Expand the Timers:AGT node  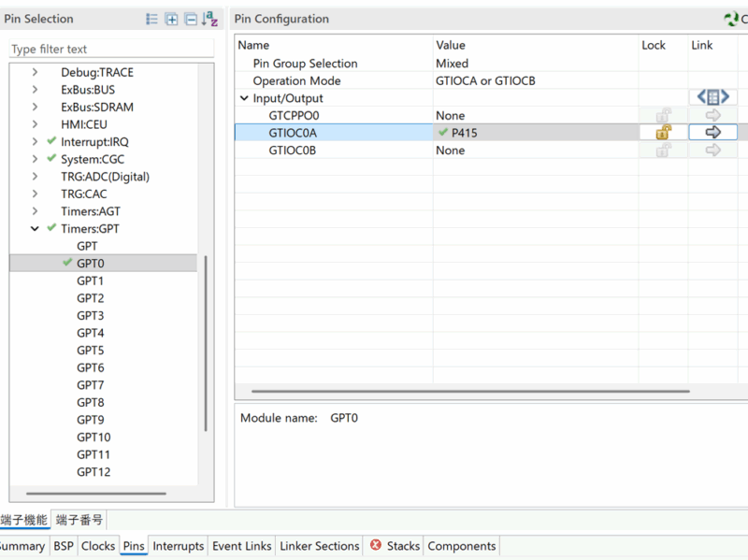tap(35, 211)
